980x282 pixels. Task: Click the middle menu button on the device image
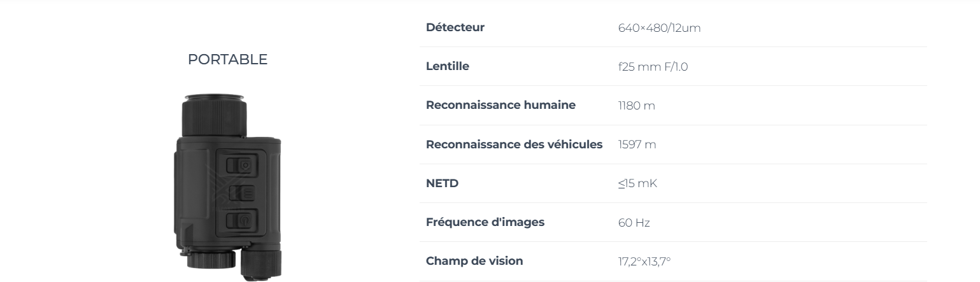[242, 193]
